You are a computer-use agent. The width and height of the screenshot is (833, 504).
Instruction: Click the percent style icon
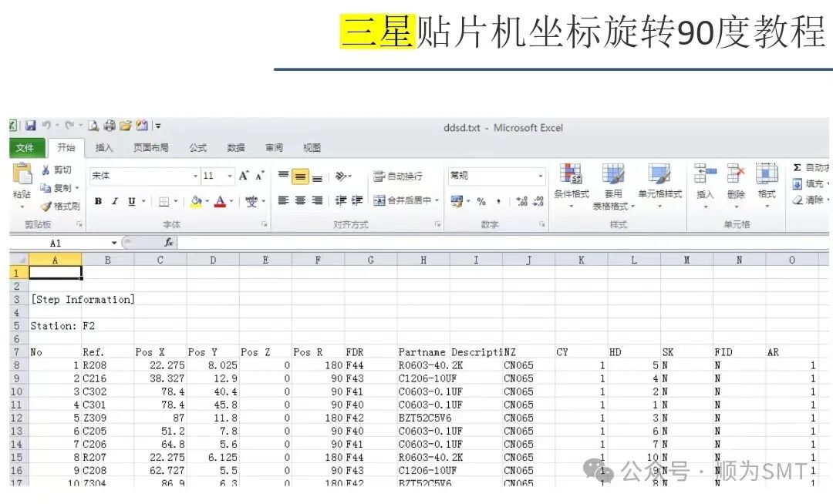coord(481,201)
